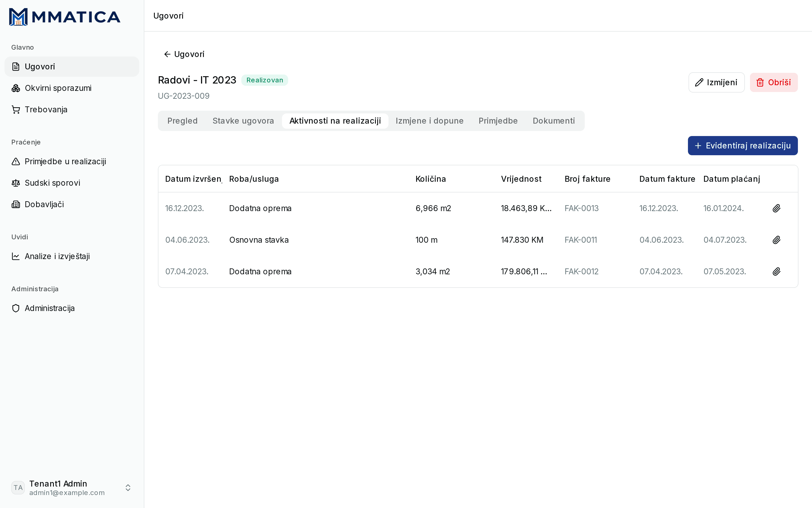Viewport: 812px width, 508px height.
Task: Click quantity 100 m
Action: (x=427, y=240)
